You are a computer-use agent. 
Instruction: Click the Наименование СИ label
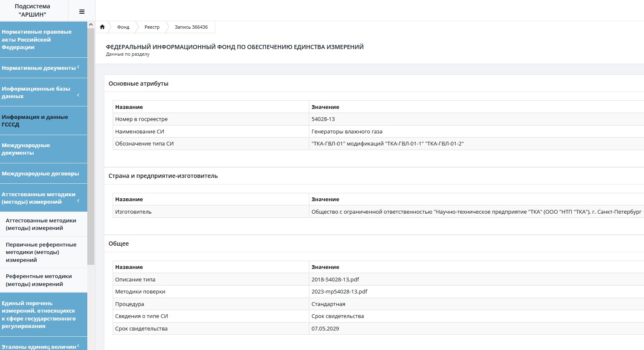tap(140, 131)
